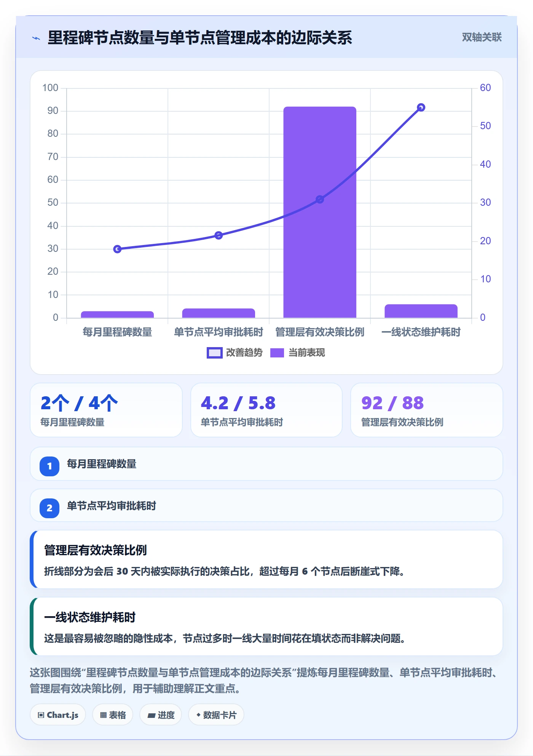Click the number 1 badge icon

[49, 466]
